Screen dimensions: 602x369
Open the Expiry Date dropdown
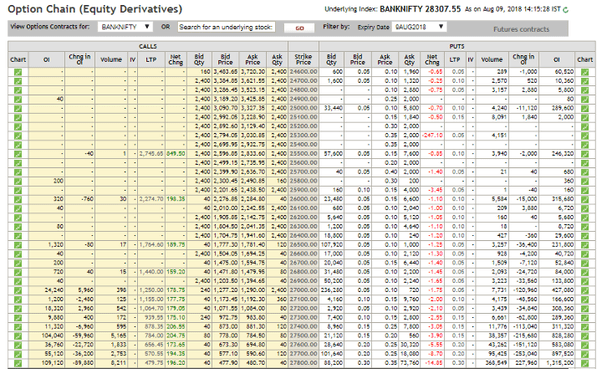click(x=419, y=27)
